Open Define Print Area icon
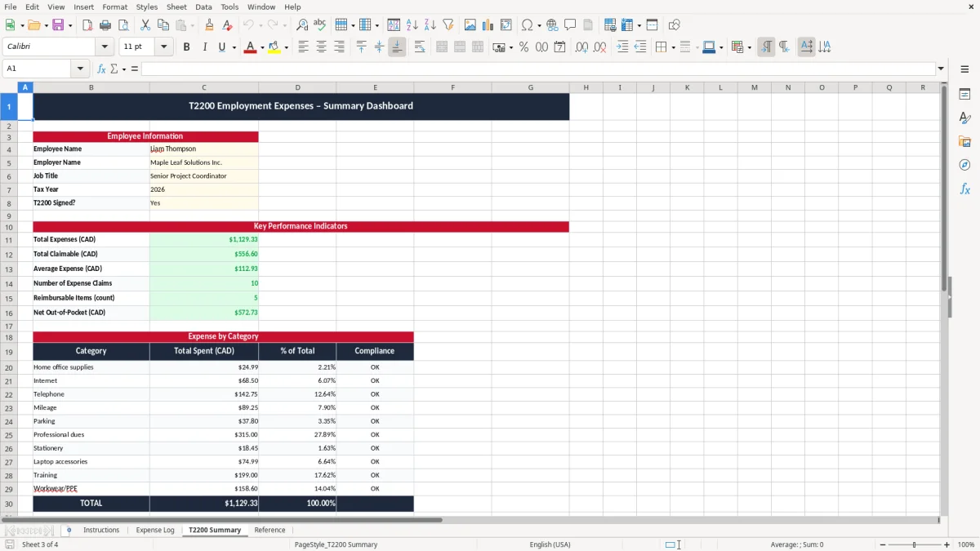Screen dimensions: 980x551 pos(609,25)
